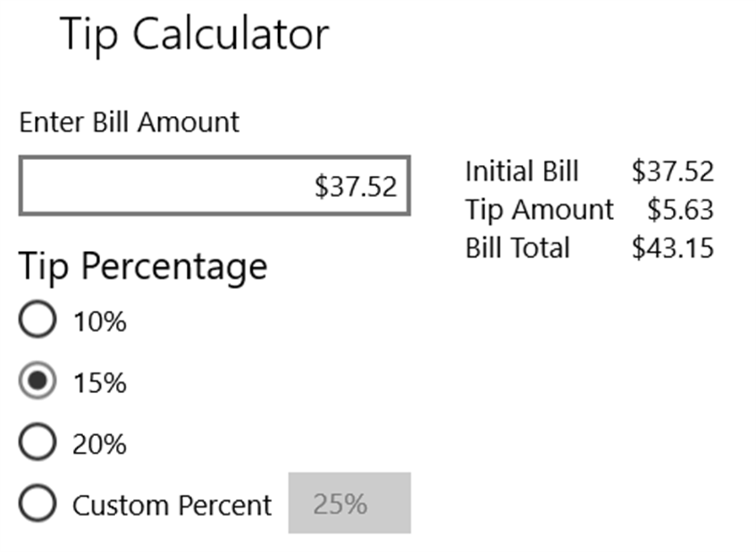Click the empty left area of bill input
Viewport: 756px width, 552px height.
pyautogui.click(x=136, y=186)
